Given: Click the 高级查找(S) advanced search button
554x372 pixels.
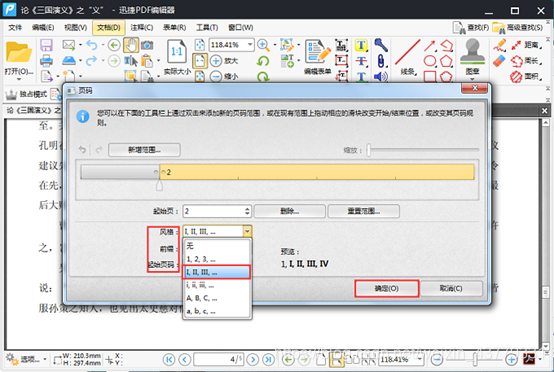Looking at the screenshot, I should [x=518, y=28].
